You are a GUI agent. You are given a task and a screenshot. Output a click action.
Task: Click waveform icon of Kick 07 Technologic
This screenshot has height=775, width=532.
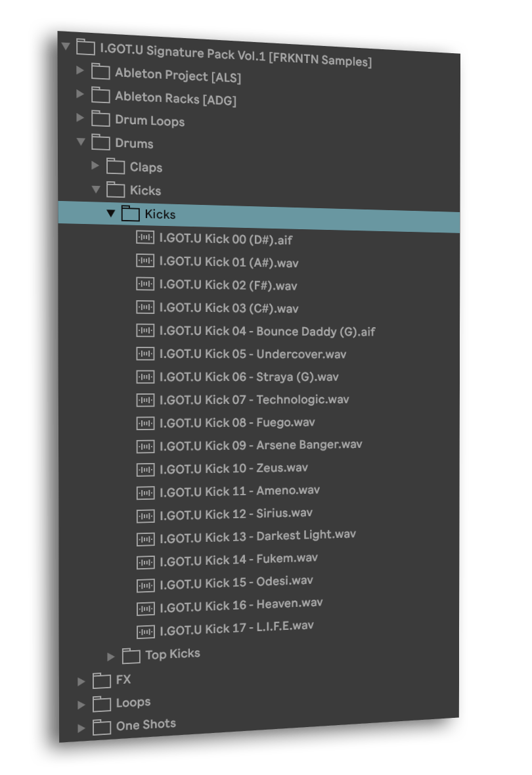click(x=145, y=400)
